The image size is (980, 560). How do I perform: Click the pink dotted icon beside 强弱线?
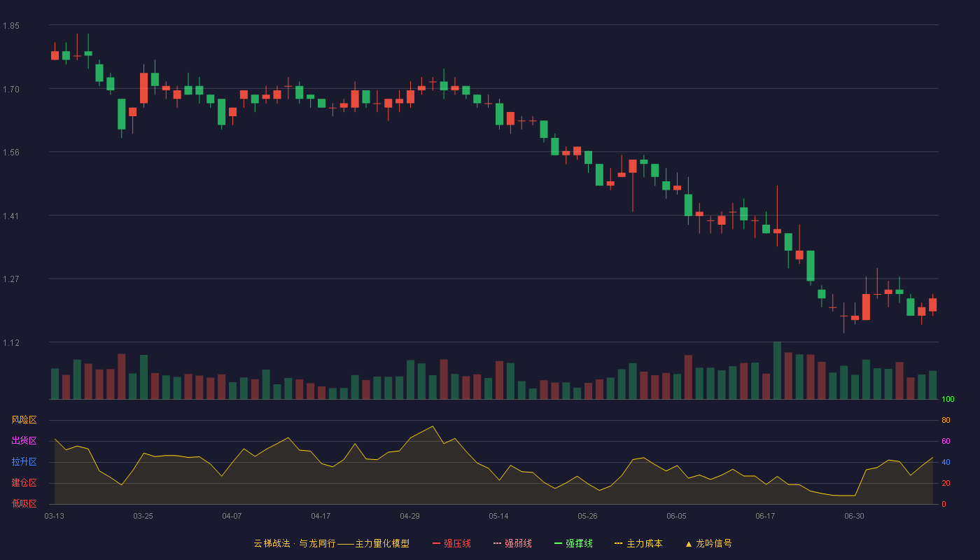point(498,543)
